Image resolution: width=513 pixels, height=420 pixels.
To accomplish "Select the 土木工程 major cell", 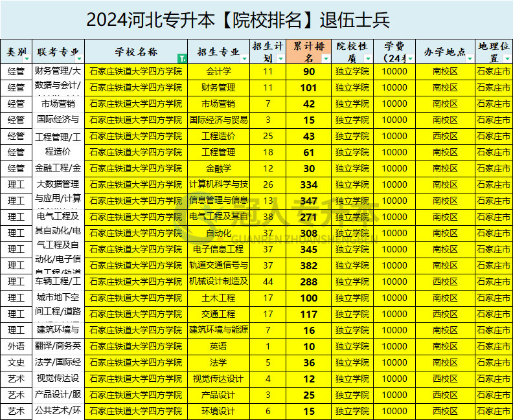I will click(218, 298).
